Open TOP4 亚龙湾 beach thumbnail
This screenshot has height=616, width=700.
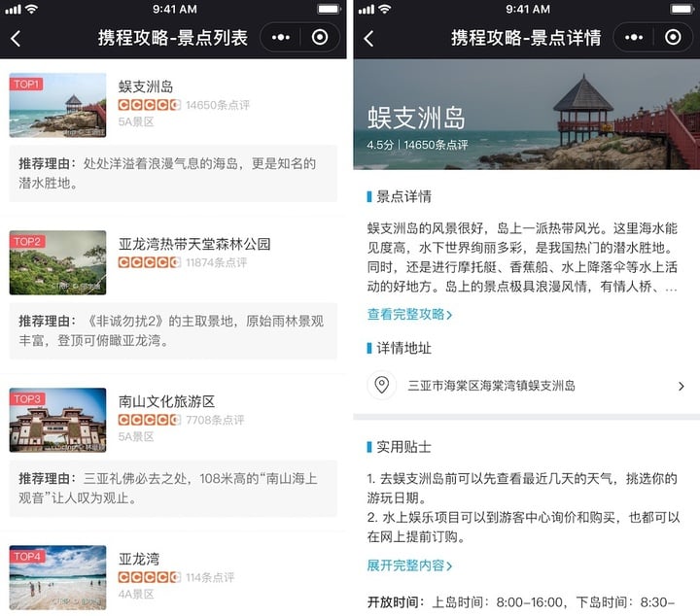click(x=58, y=577)
